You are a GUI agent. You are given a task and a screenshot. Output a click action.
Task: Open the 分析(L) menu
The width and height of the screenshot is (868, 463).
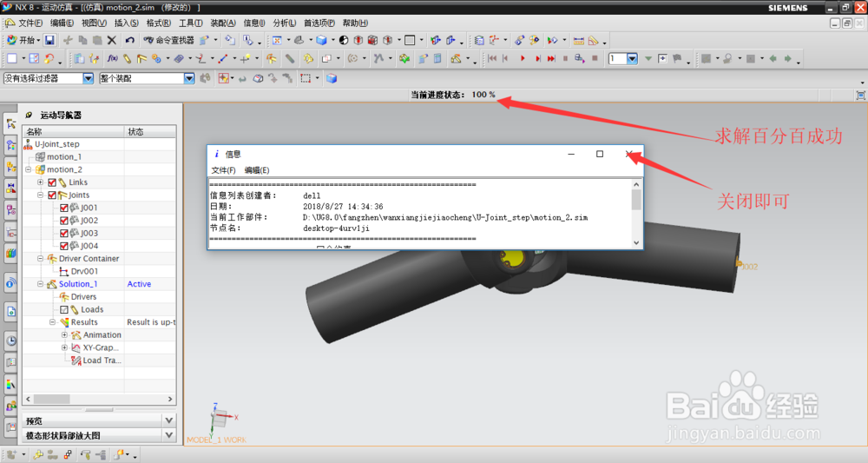pos(284,23)
